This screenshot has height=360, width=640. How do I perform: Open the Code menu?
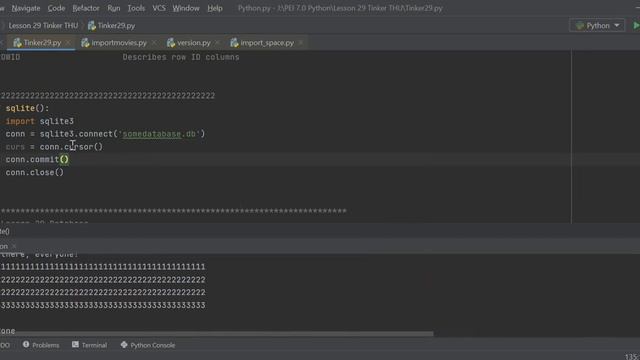[56, 8]
